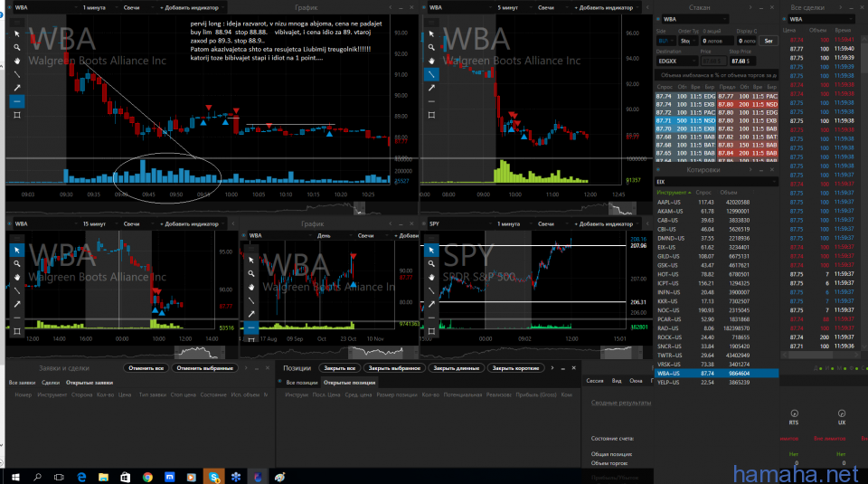
Task: Click the RTS index icon
Action: coord(794,413)
